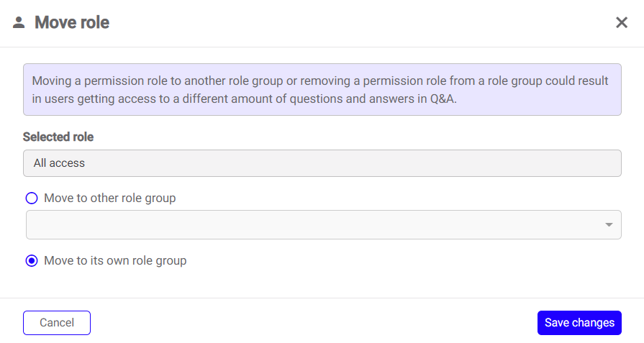Screen dimensions: 644x343
Task: Save changes to the role
Action: click(x=579, y=323)
